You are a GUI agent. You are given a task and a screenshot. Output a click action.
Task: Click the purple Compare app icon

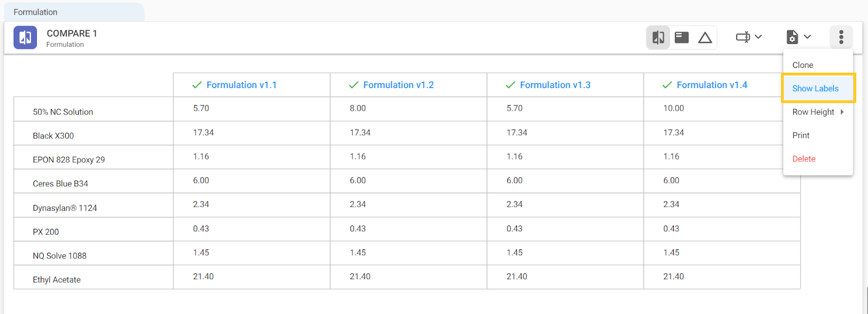point(25,37)
